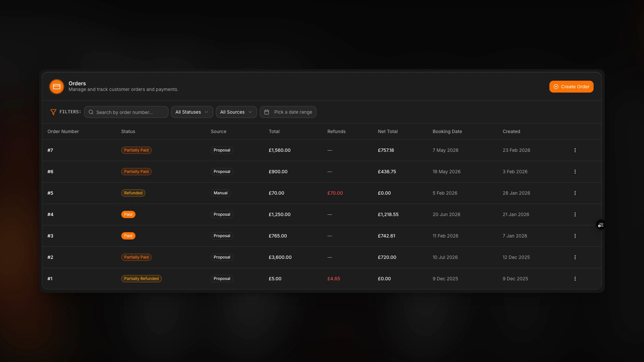The image size is (644, 362).
Task: Open order #3
Action: pyautogui.click(x=50, y=236)
